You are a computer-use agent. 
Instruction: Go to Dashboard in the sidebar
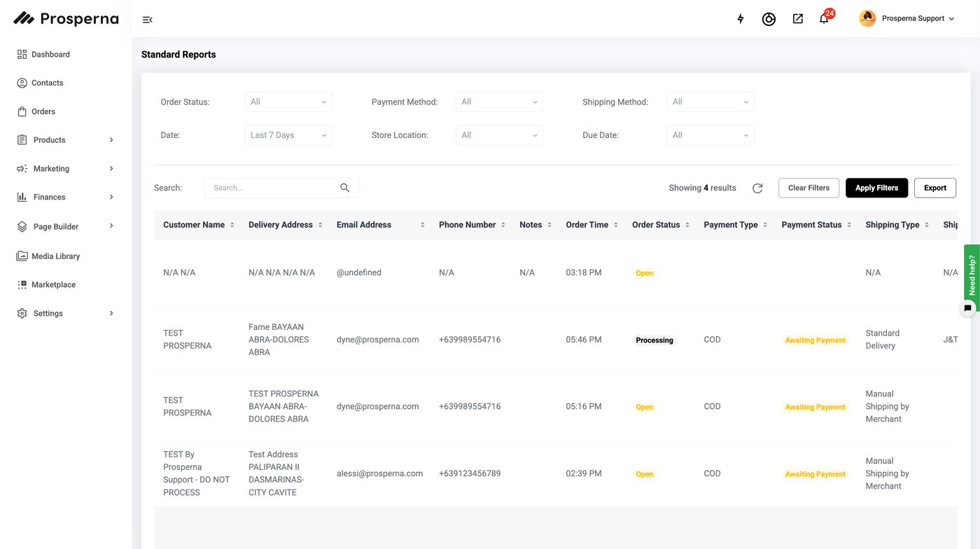point(50,55)
